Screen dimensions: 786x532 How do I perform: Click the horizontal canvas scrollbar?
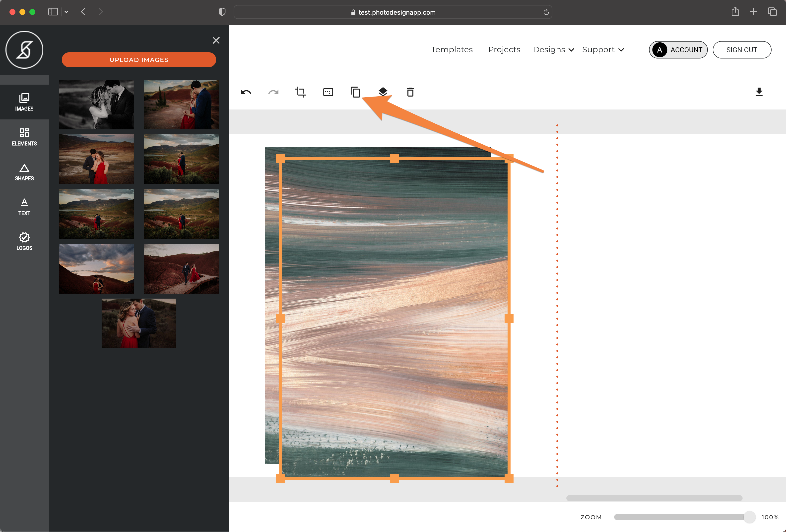click(654, 498)
